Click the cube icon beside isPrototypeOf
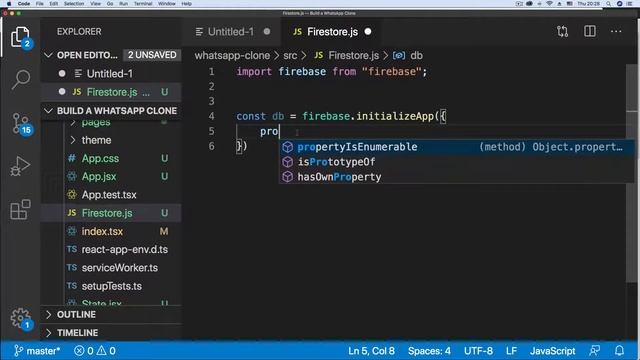Screen dimensions: 640x360 tap(288, 162)
